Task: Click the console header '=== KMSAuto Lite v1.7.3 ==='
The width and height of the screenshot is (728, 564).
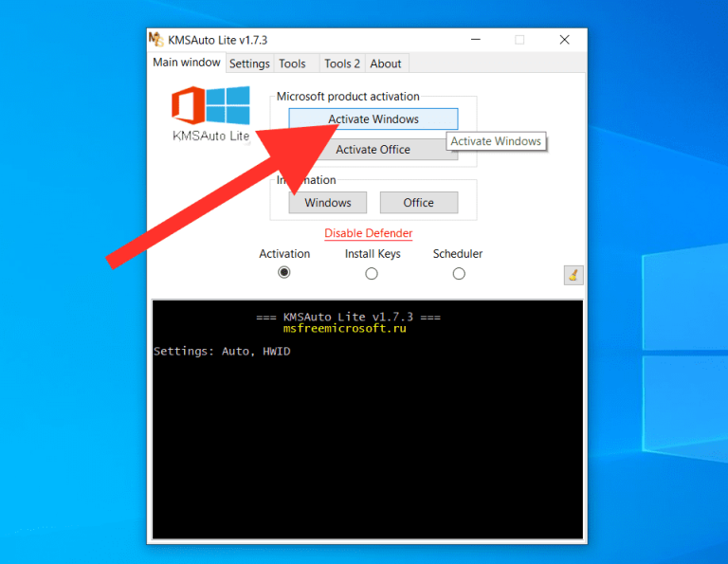Action: [x=348, y=317]
